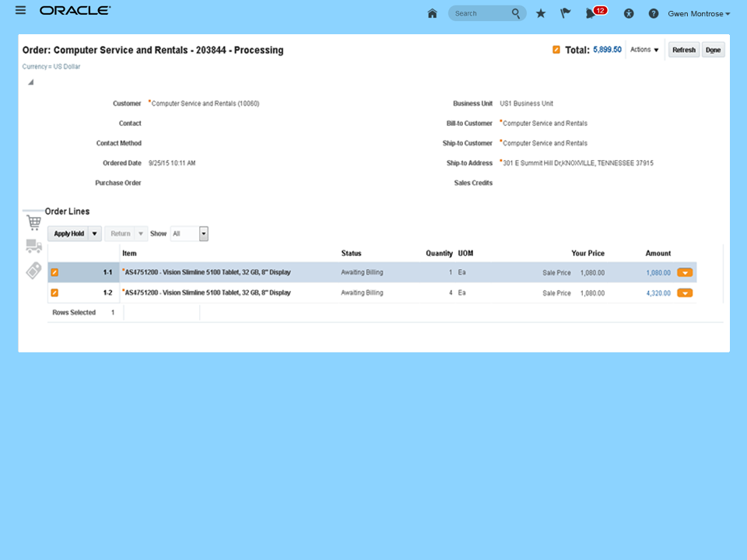Click the quantity 4 on line 1-2
This screenshot has height=560, width=747.
coord(451,293)
